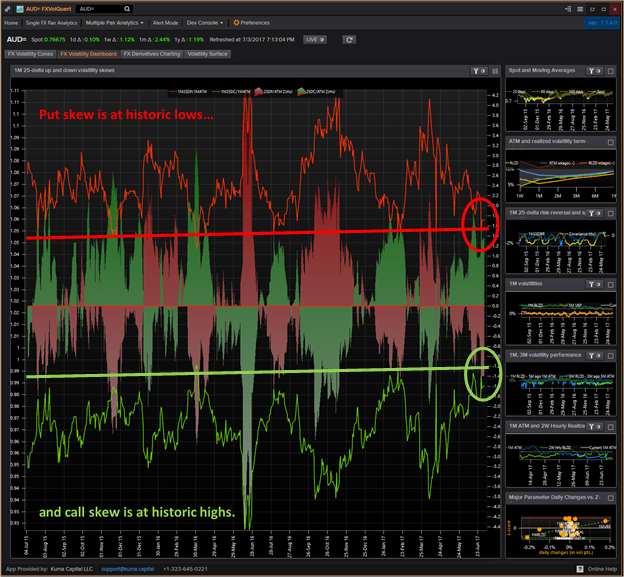This screenshot has width=624, height=577.
Task: Open the title bar list menu icon
Action: (580, 9)
